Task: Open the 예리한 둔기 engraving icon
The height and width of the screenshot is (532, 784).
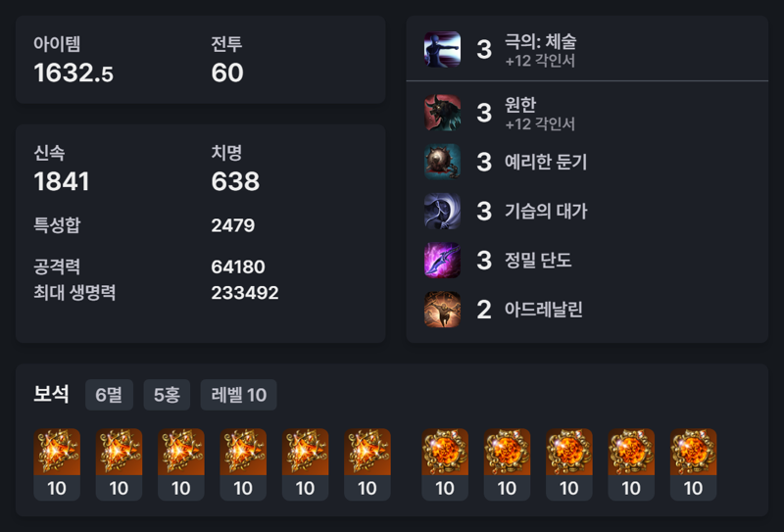Action: (x=443, y=162)
